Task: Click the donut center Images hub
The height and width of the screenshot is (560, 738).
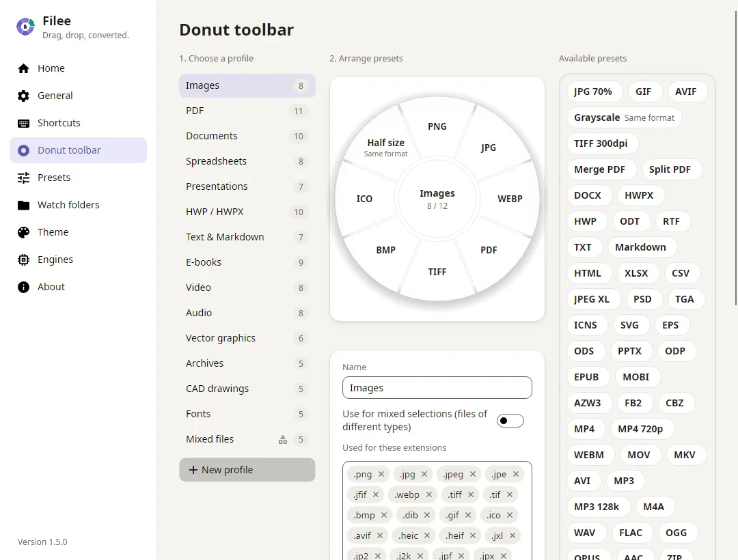Action: (437, 199)
